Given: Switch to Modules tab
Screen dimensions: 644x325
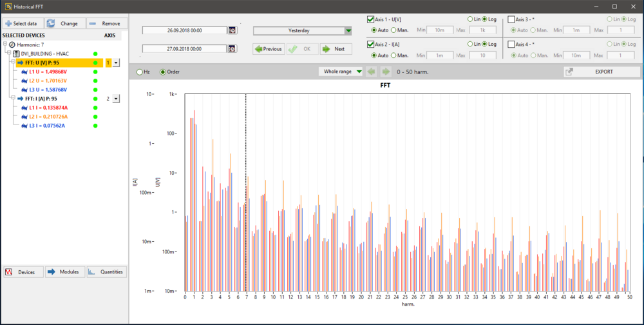Looking at the screenshot, I should [x=65, y=272].
